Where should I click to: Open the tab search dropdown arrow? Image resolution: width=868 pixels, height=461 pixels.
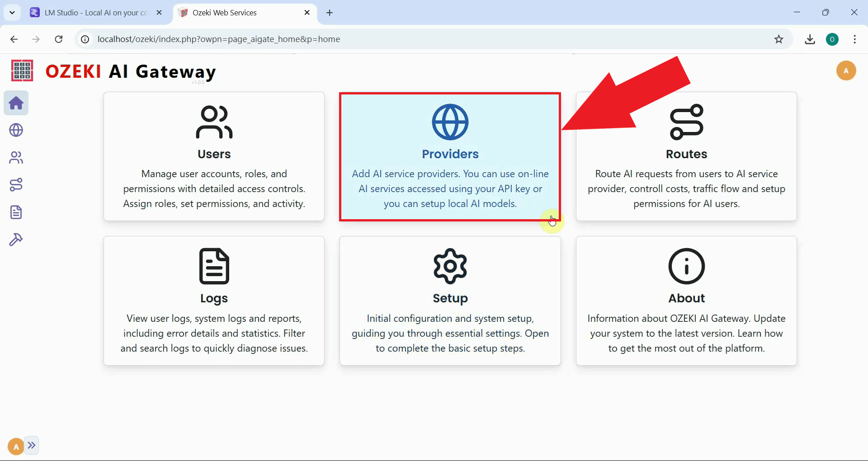point(12,12)
